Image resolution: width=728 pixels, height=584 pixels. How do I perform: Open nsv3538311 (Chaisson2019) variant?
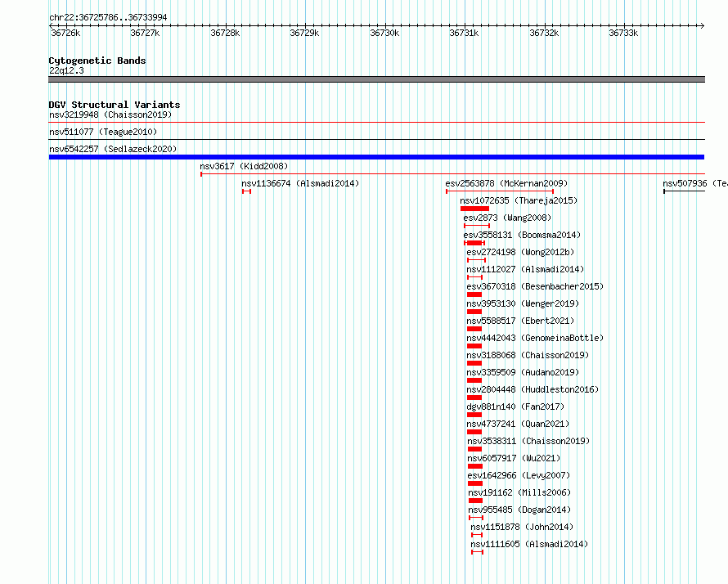(528, 441)
